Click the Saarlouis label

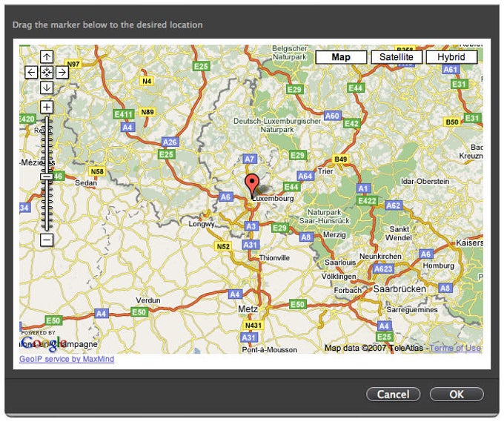(x=339, y=263)
